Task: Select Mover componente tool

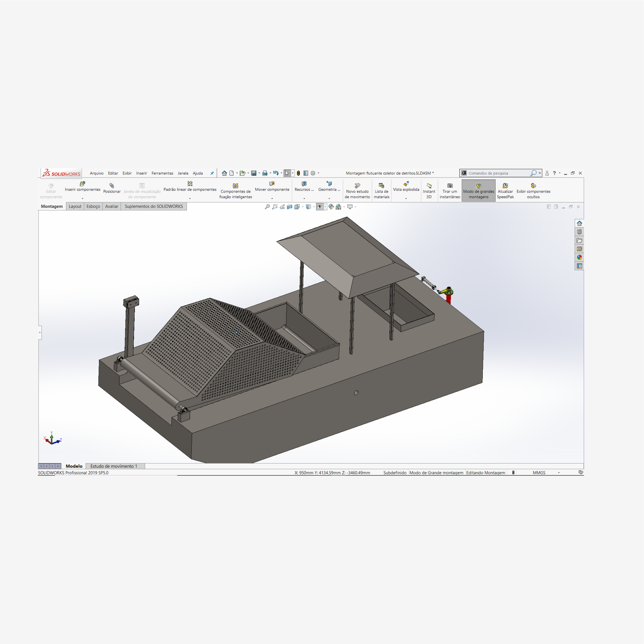Action: pyautogui.click(x=272, y=187)
